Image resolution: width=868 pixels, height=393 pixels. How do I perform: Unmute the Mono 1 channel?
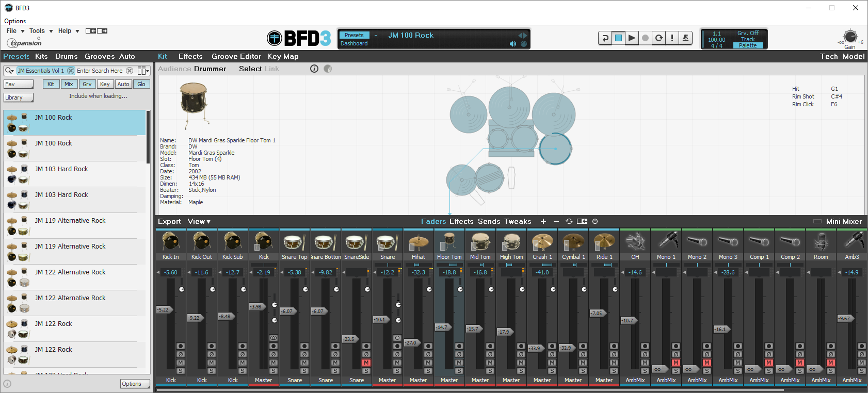(676, 363)
